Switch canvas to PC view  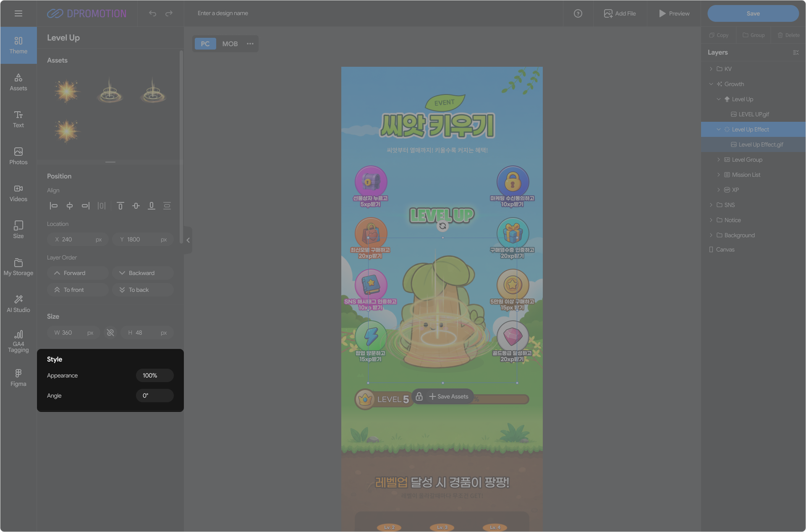pos(205,44)
